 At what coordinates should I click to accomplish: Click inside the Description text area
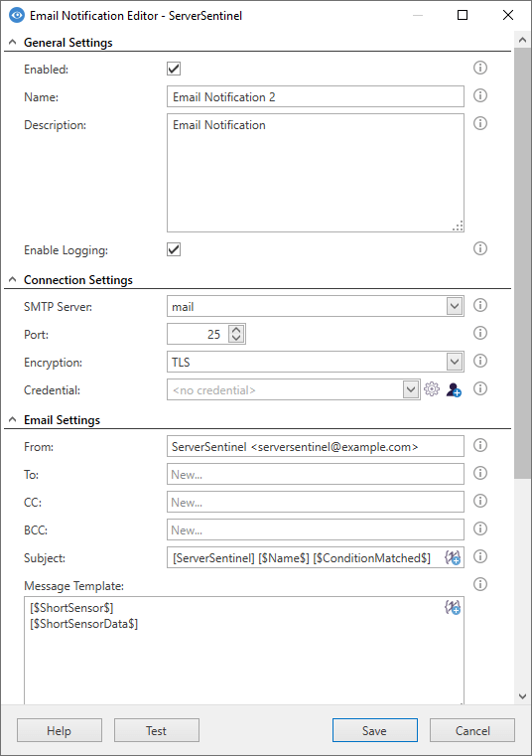[x=316, y=173]
